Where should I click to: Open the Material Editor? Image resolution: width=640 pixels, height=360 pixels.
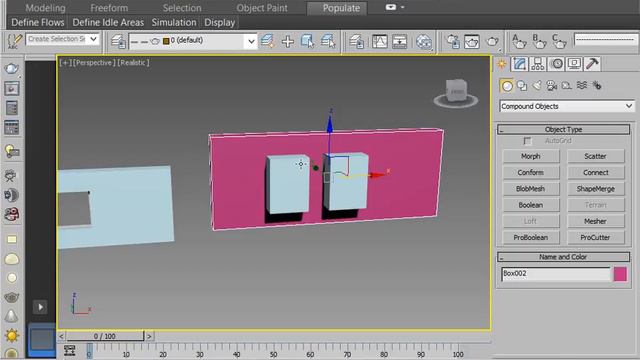(x=424, y=42)
